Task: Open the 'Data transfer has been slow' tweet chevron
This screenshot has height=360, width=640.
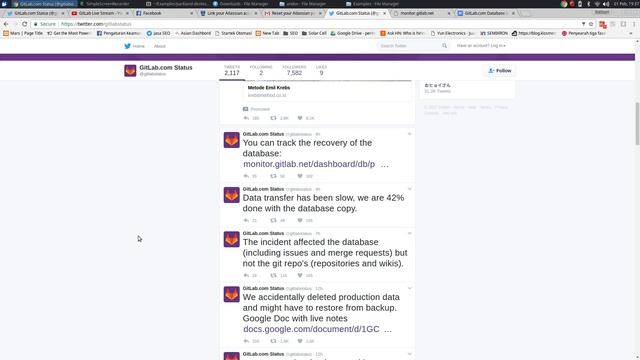Action: click(x=409, y=189)
